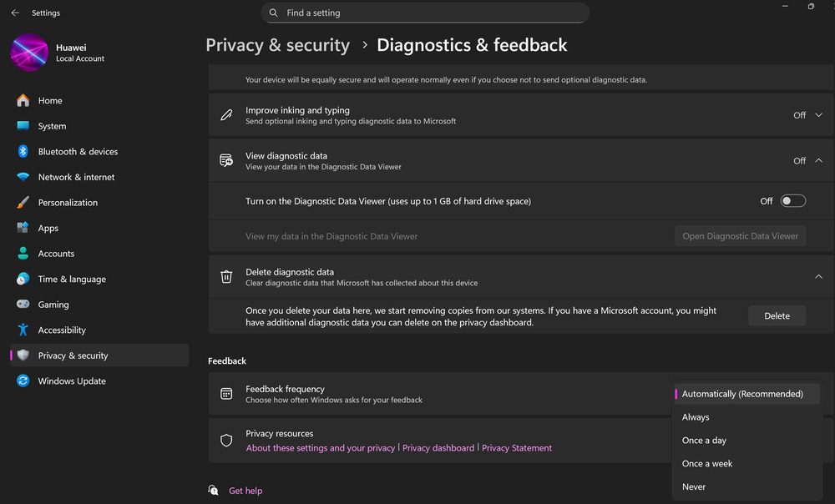Click the Windows Update sync icon
Viewport: 835px width, 504px height.
(23, 381)
